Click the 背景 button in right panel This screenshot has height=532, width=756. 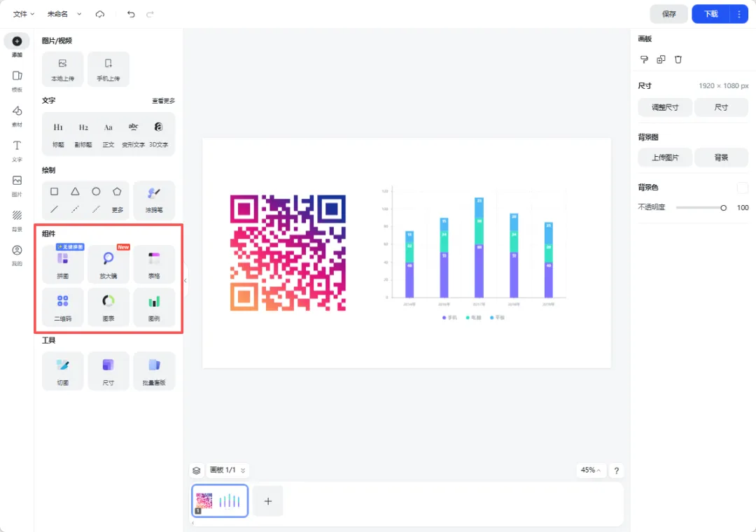(x=721, y=157)
